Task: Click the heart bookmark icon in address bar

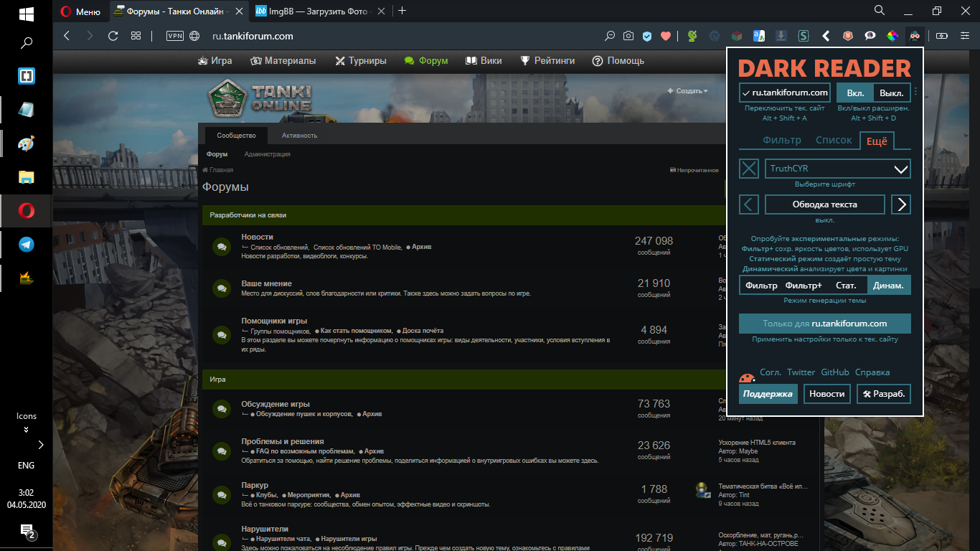Action: point(666,36)
